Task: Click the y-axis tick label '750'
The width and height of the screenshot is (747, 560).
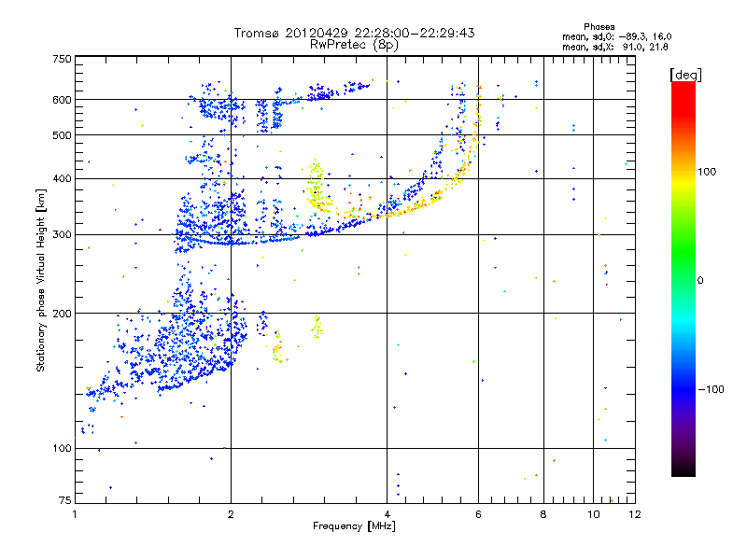Action: pyautogui.click(x=63, y=59)
